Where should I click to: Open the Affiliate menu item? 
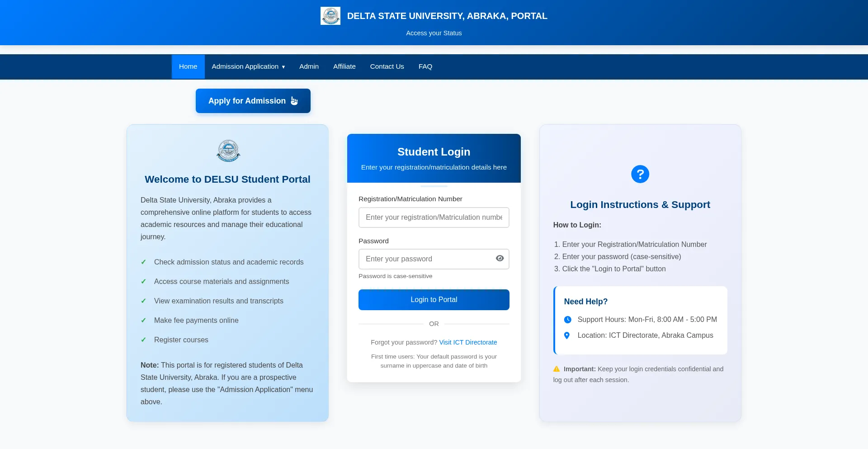344,66
